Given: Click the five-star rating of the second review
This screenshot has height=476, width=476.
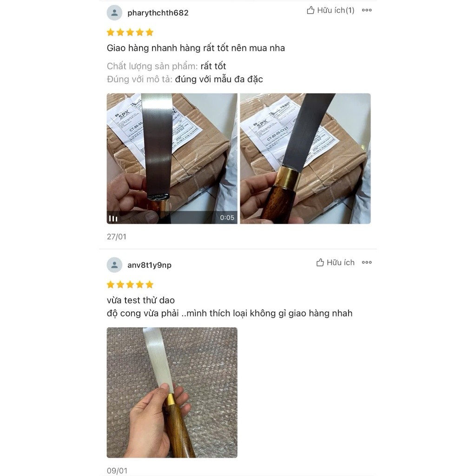Looking at the screenshot, I should click(130, 284).
